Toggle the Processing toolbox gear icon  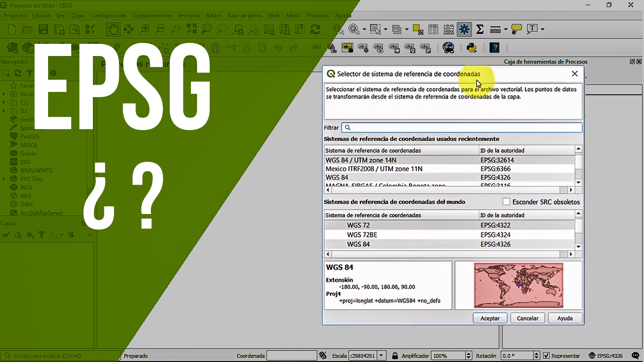(x=464, y=29)
